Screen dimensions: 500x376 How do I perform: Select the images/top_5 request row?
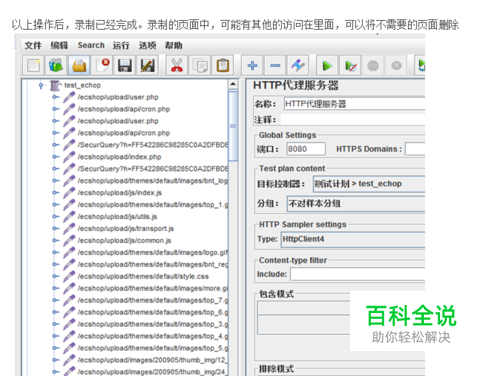click(x=153, y=348)
